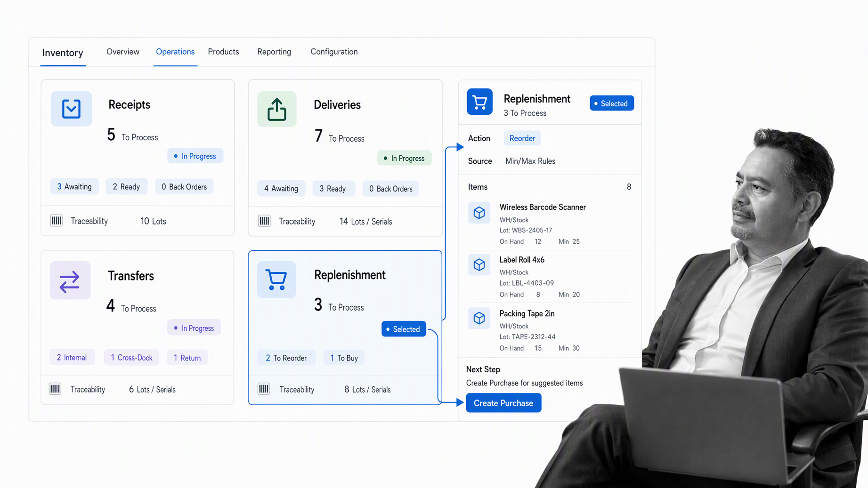Click Lot: TAPE-2312-44 text
The image size is (868, 488).
click(x=527, y=337)
